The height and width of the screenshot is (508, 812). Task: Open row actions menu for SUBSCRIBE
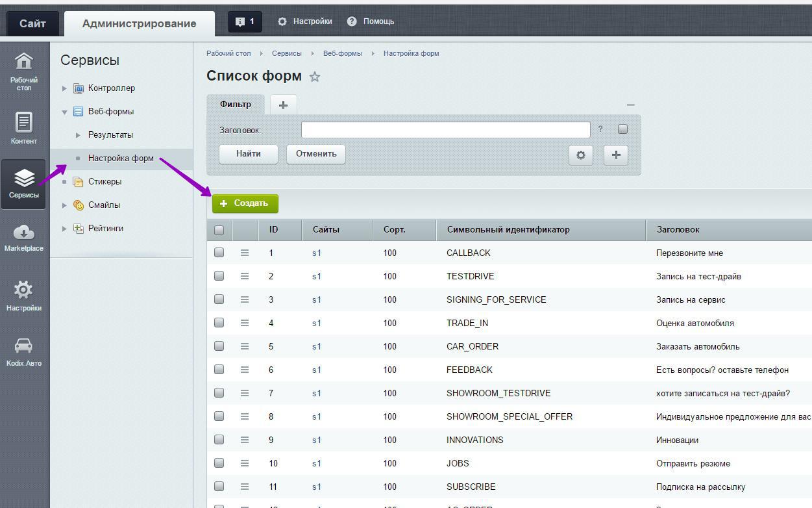pyautogui.click(x=245, y=487)
